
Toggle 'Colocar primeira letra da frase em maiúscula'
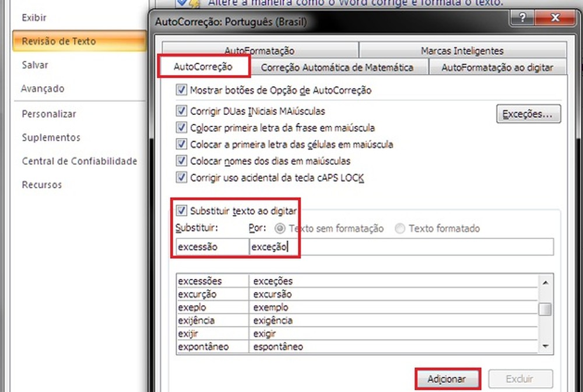[x=181, y=128]
